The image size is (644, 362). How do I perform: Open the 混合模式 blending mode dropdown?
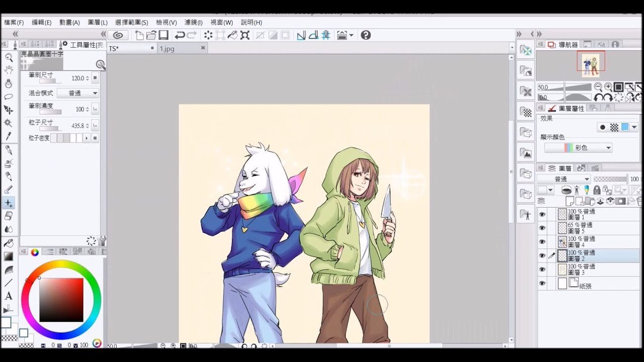[x=77, y=93]
